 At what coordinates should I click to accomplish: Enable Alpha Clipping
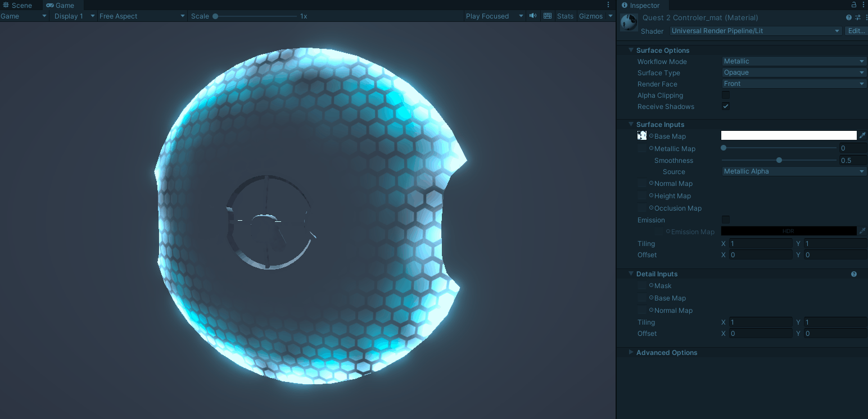tap(726, 95)
